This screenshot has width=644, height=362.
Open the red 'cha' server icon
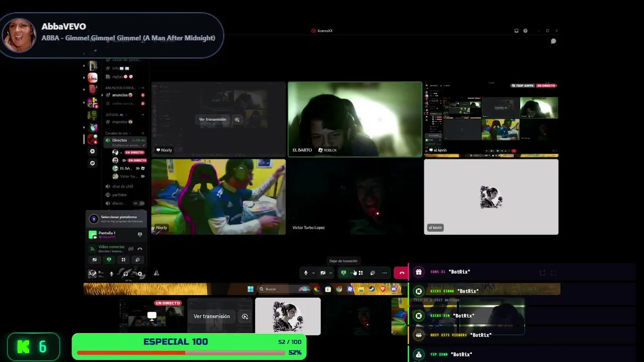tap(93, 77)
